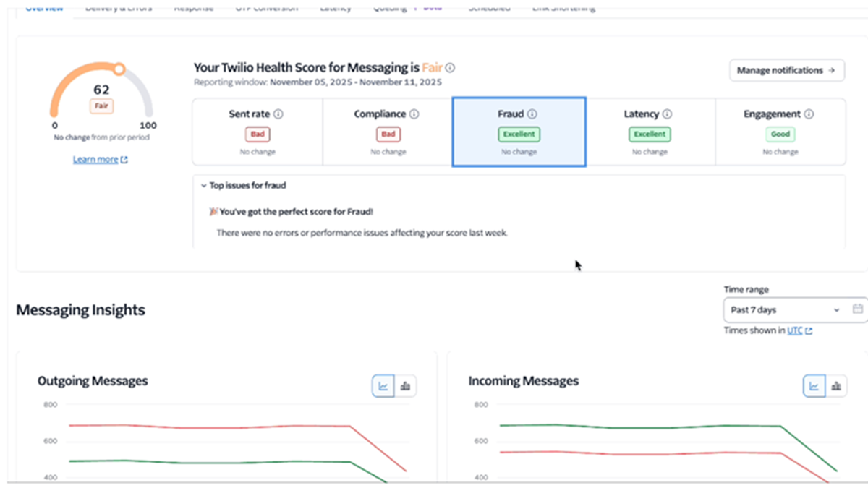Select the Compliance score card

pyautogui.click(x=388, y=132)
